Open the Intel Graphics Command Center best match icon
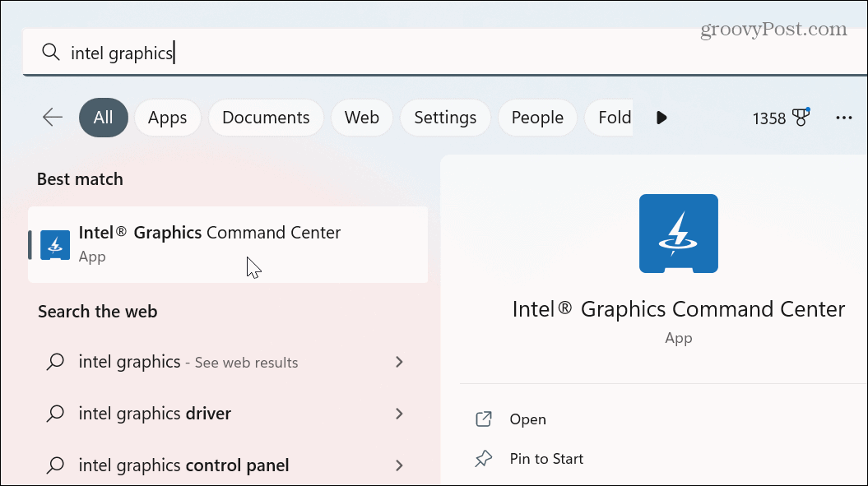 [54, 244]
